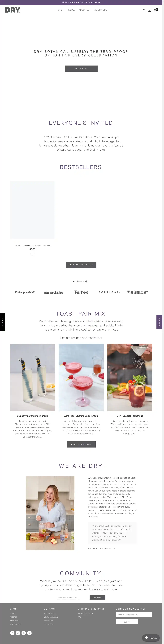Image resolution: width=164 pixels, height=644 pixels.
Task: Open the Pinterest icon in the footer
Action: coord(29,633)
